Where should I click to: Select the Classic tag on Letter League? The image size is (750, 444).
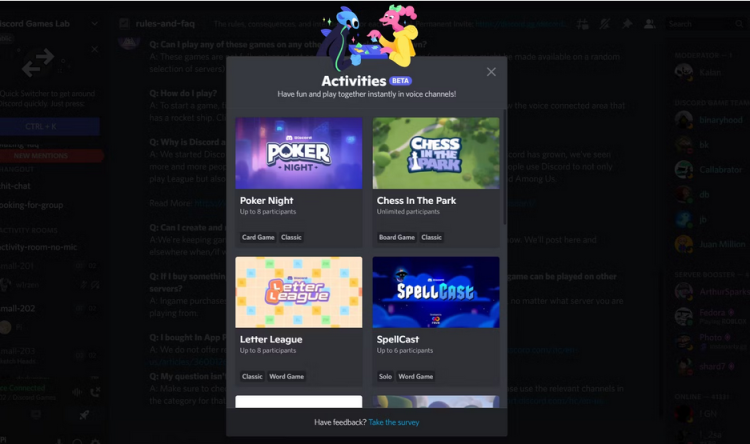pos(252,377)
